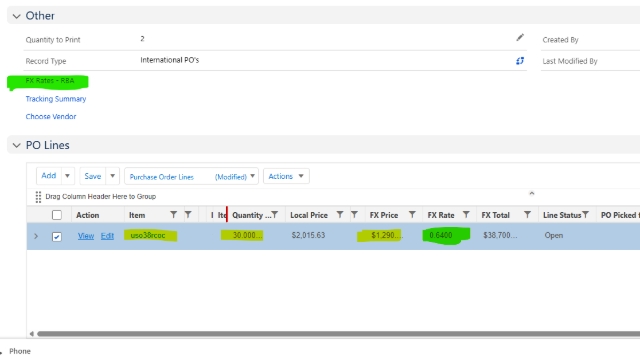Select the $38,700 FX total cell
This screenshot has height=360, width=640.
(500, 235)
